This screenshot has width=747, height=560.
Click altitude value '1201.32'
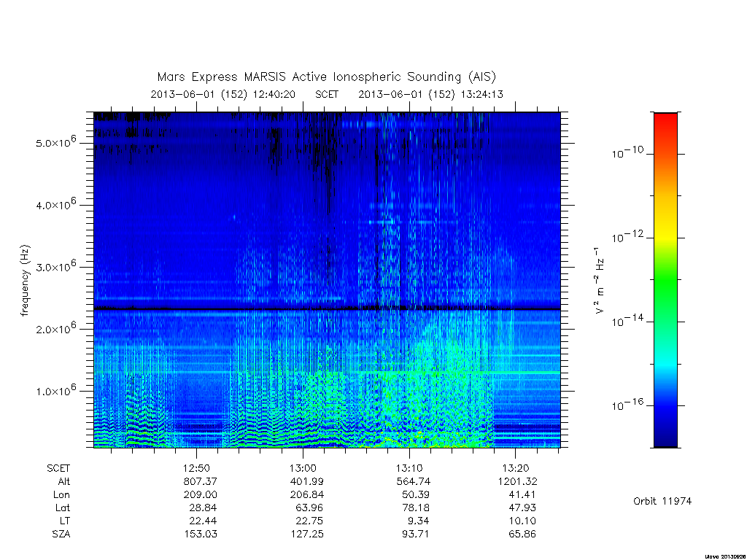point(517,481)
